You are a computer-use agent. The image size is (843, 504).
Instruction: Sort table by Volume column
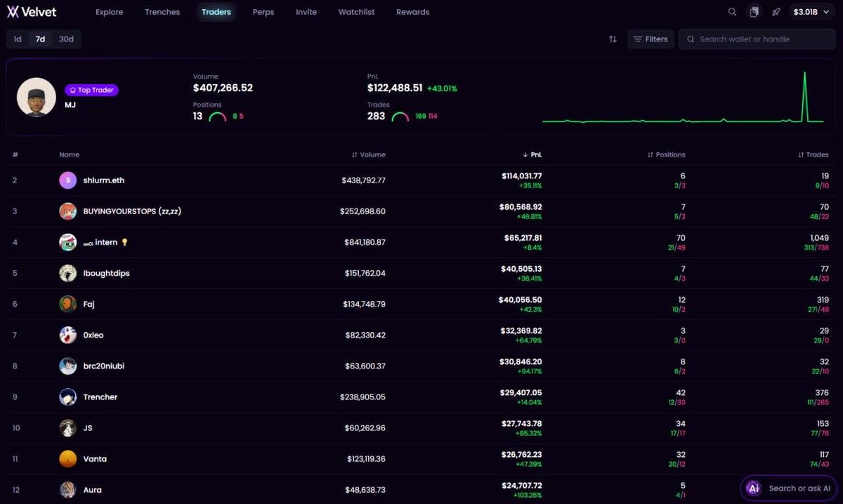(x=369, y=154)
